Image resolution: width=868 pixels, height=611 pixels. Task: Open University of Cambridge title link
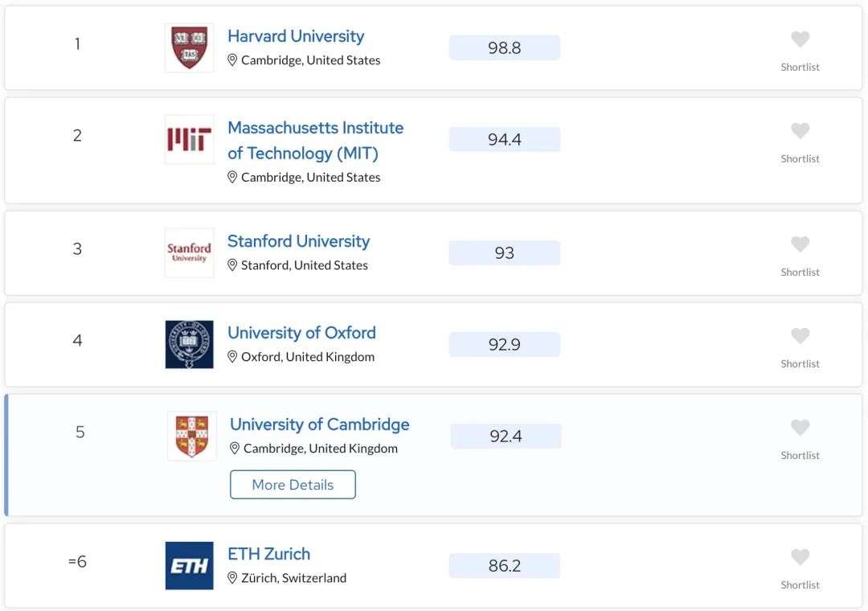click(x=319, y=424)
